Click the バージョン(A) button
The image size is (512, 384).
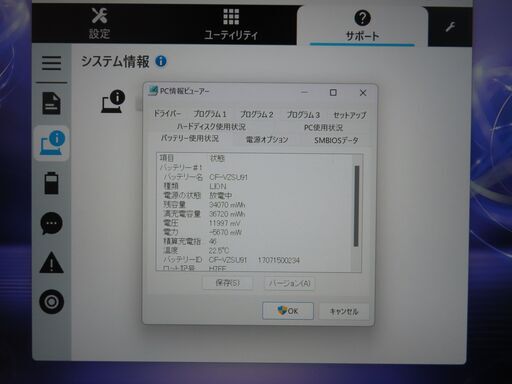[289, 283]
